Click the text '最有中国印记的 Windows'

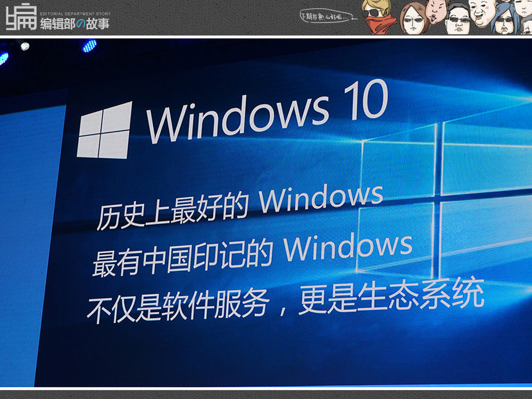point(252,254)
